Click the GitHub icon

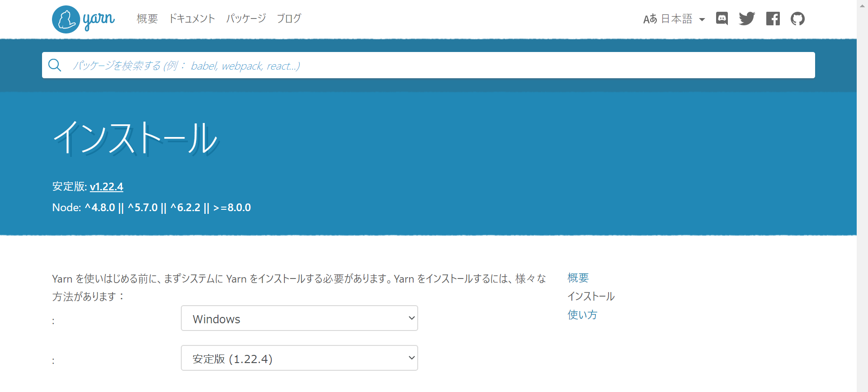(x=798, y=19)
